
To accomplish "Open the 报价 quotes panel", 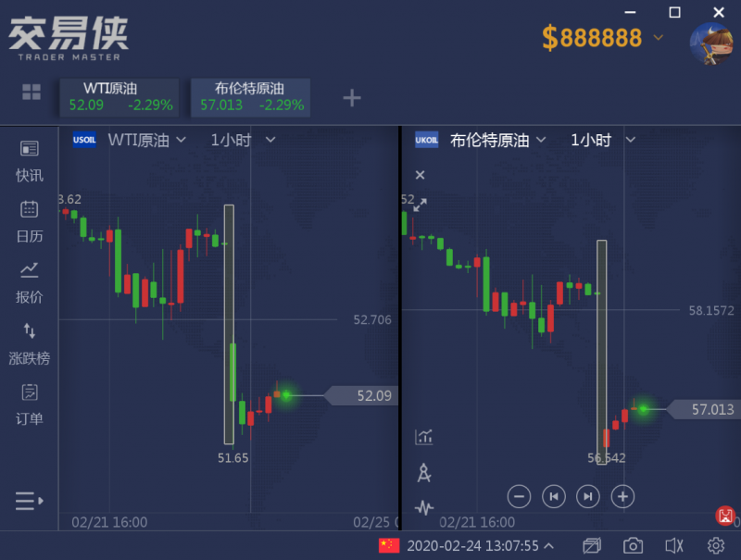I will 30,282.
